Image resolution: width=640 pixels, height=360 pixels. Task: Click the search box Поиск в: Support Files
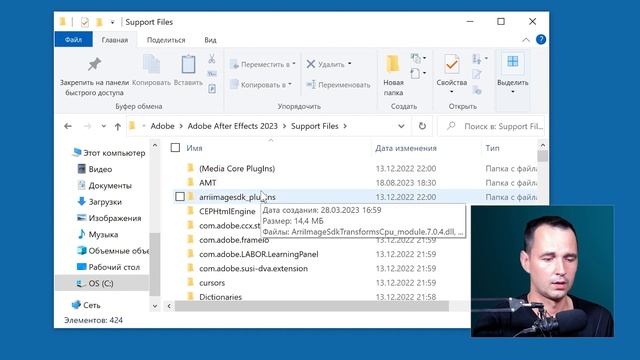[492, 126]
